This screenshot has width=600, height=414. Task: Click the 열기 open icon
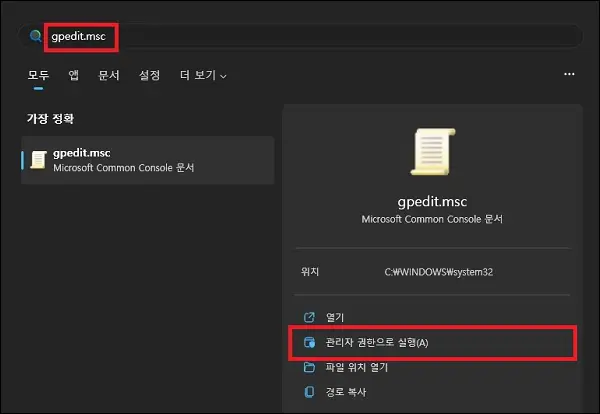pyautogui.click(x=309, y=317)
